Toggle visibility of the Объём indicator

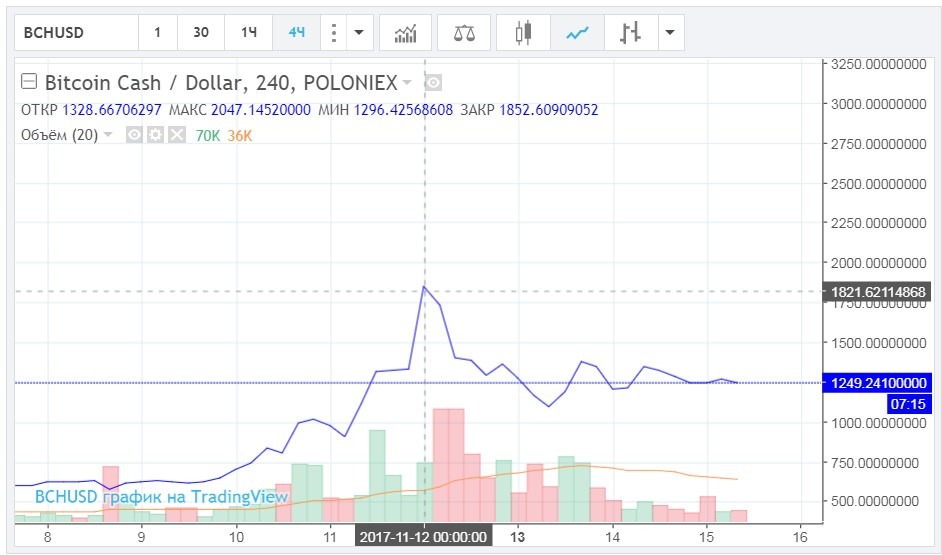point(134,135)
